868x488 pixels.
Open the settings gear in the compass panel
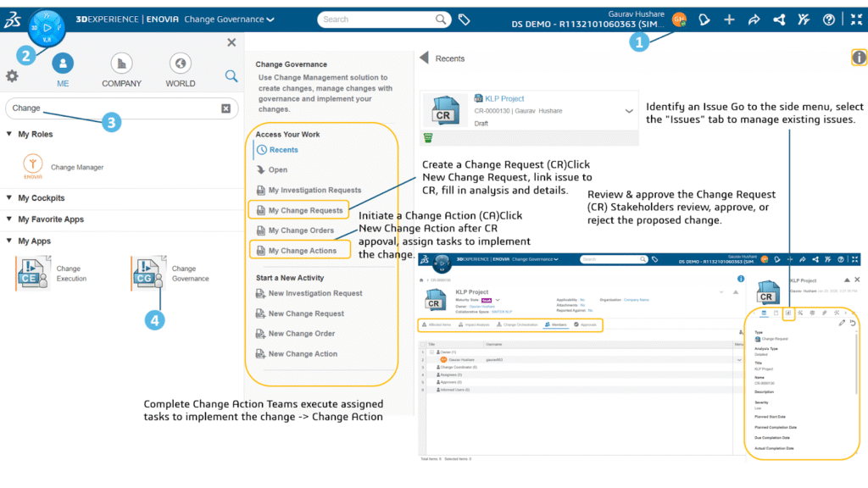pos(12,76)
